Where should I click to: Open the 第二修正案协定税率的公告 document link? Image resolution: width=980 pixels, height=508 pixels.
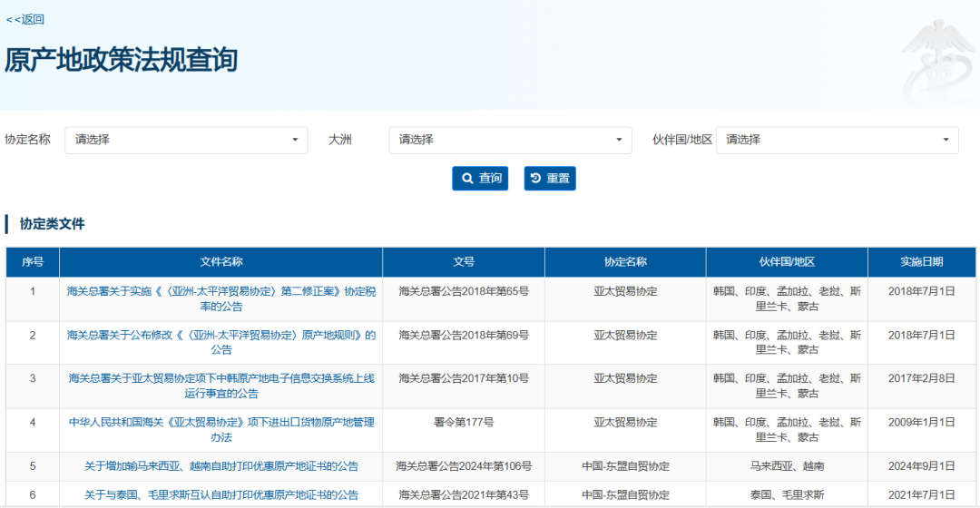pyautogui.click(x=221, y=298)
